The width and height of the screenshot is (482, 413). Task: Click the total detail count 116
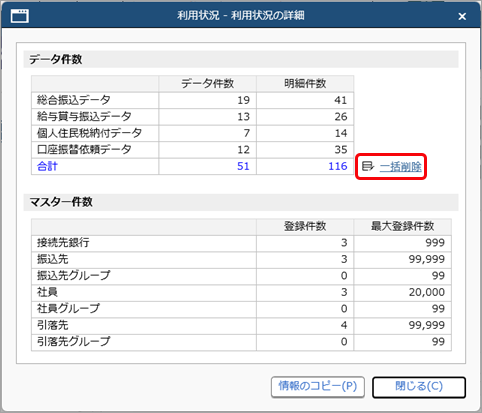pyautogui.click(x=338, y=166)
